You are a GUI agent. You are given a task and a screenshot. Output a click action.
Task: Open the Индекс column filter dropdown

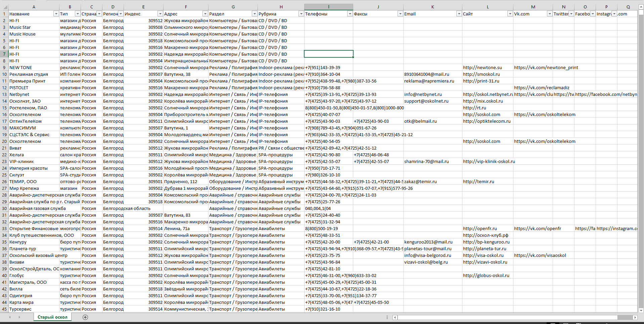point(160,14)
